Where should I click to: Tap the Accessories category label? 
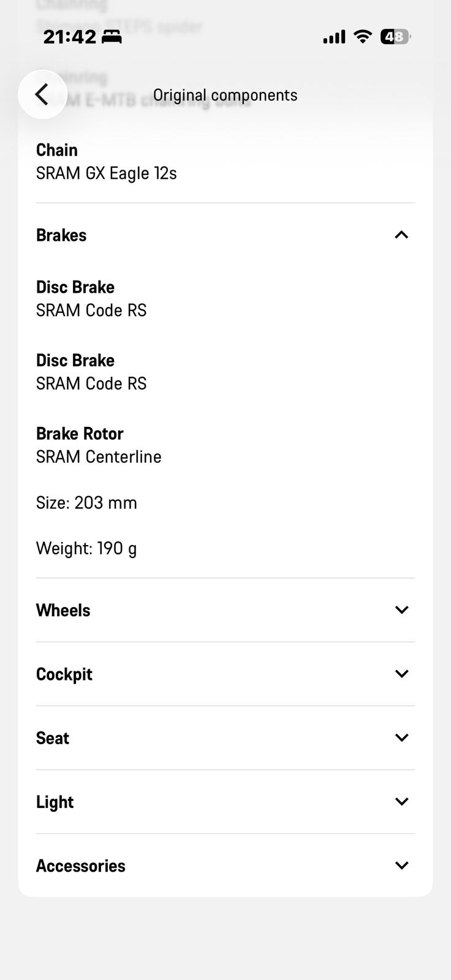point(81,865)
